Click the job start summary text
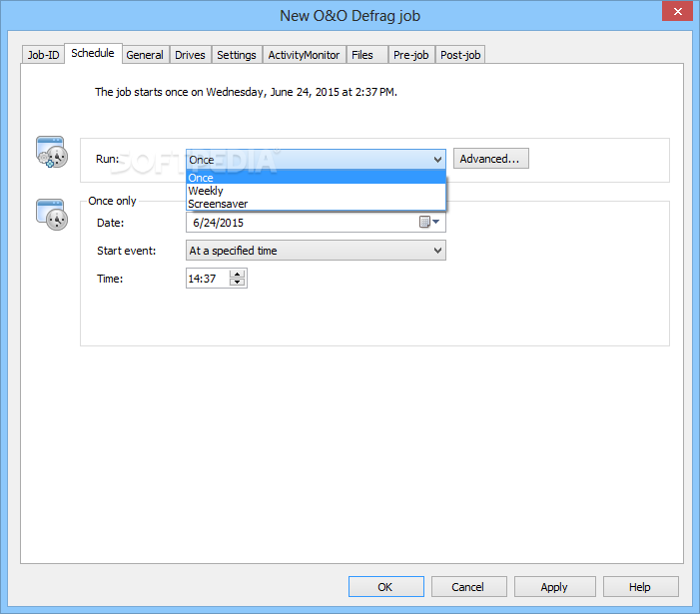Screen dimensions: 700x614 [246, 92]
